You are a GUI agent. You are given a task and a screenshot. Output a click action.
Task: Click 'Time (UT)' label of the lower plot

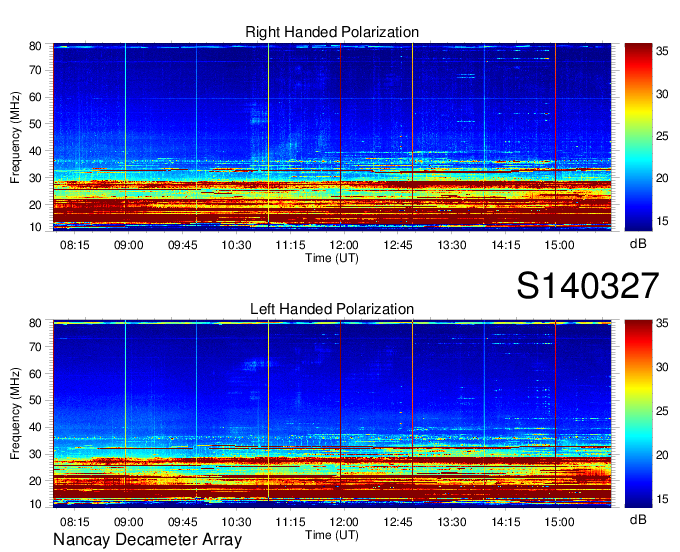tap(332, 535)
